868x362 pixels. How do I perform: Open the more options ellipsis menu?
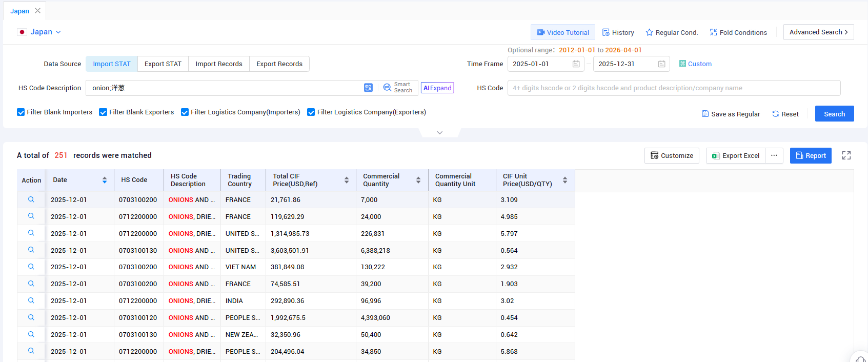[774, 155]
